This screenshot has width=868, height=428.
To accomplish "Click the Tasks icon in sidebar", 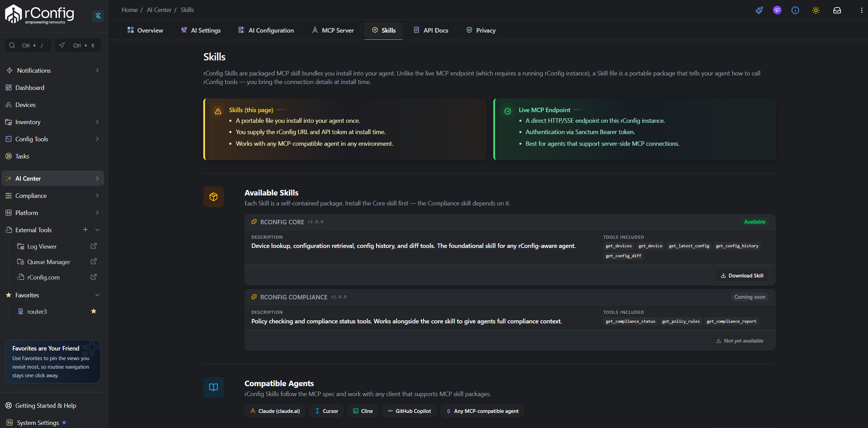I will coord(9,156).
